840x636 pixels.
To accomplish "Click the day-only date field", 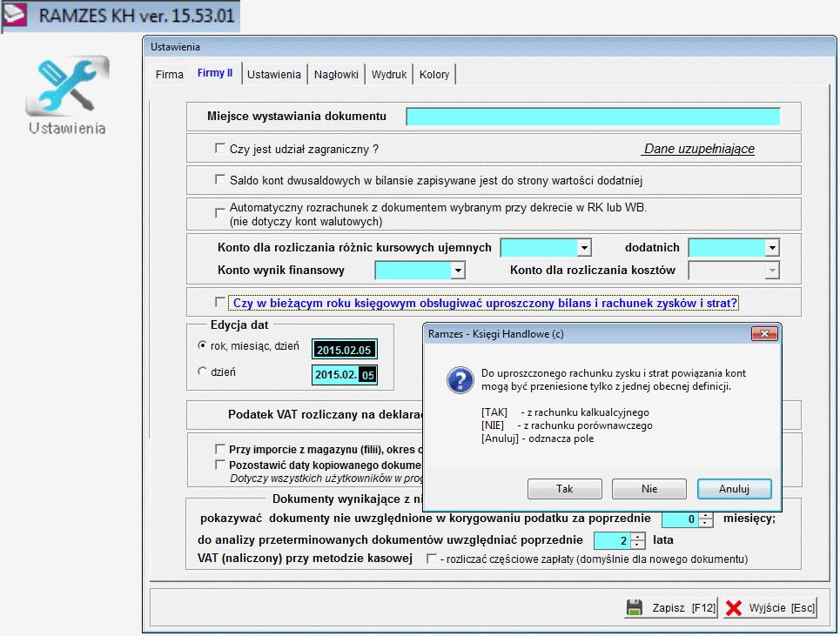I will pos(345,374).
